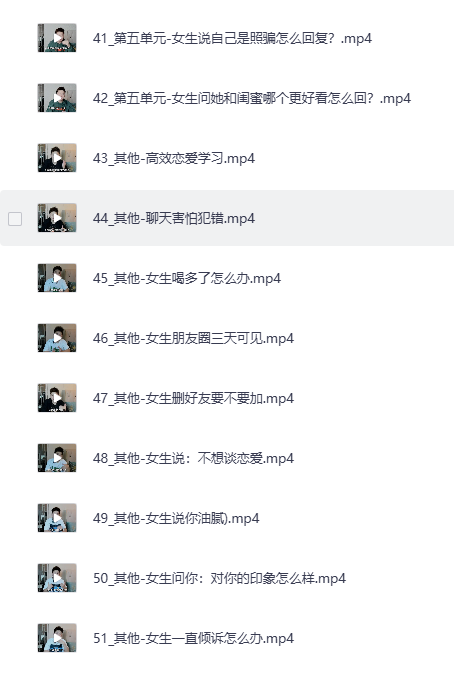Play thumbnail icon for file 48
This screenshot has height=675, width=454.
[57, 458]
